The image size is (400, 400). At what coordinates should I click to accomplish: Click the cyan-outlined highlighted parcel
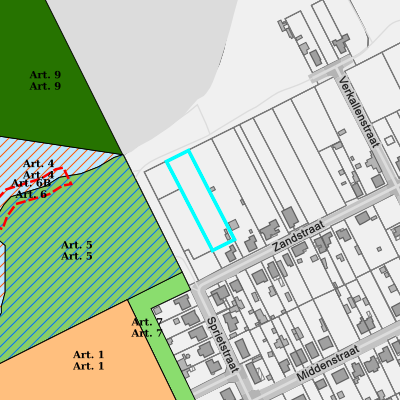[201, 200]
